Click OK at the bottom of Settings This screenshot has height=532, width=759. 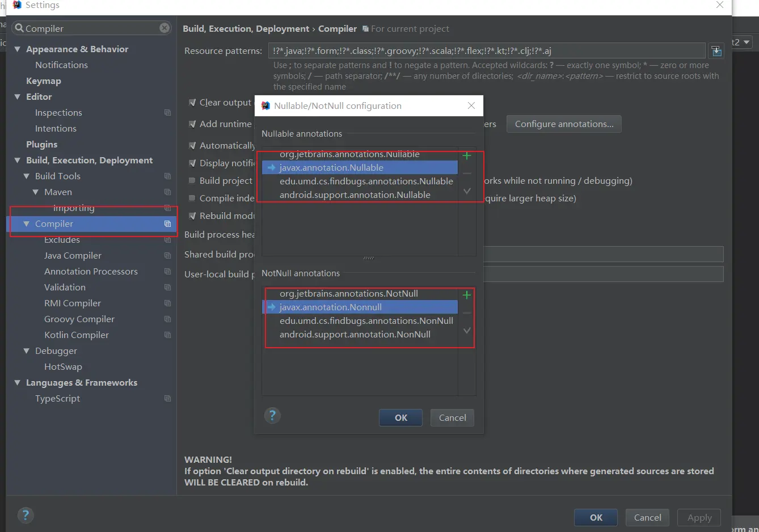click(x=596, y=517)
